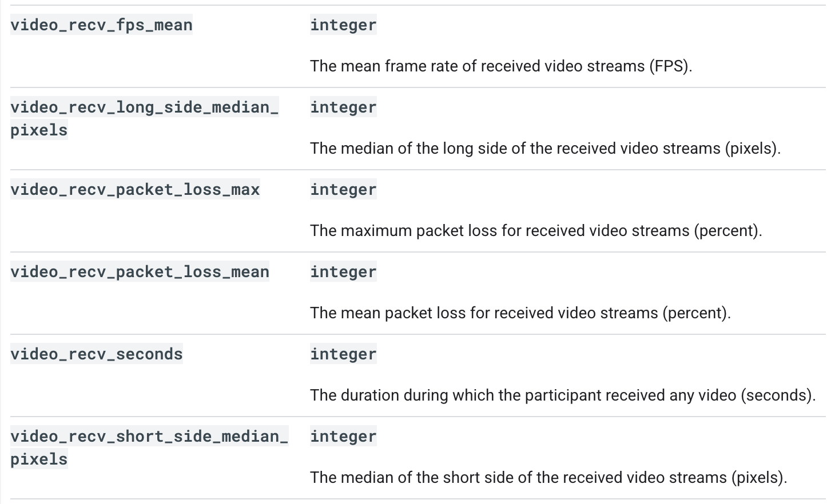Click the short side median description
Viewport: 827px width, 504px height.
(548, 478)
